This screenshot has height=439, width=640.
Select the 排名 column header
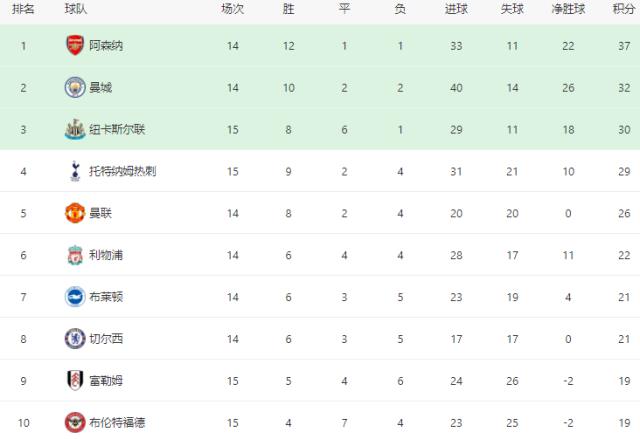(22, 9)
